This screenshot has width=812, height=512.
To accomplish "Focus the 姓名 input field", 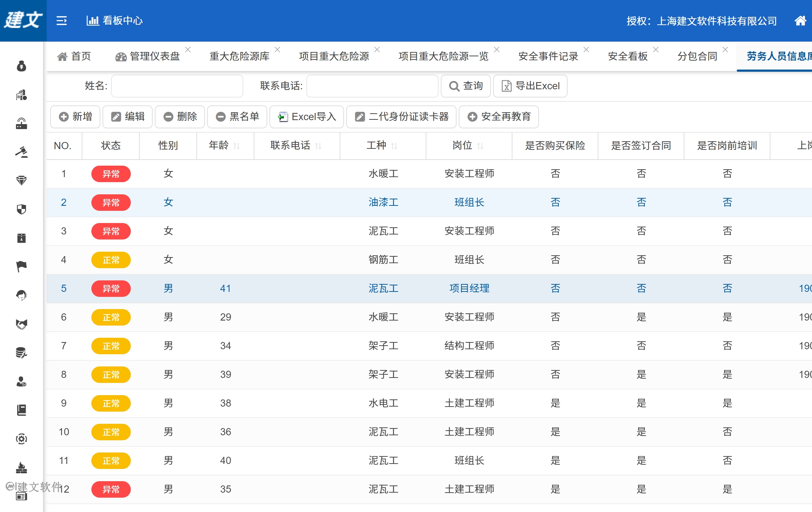I will [x=177, y=86].
